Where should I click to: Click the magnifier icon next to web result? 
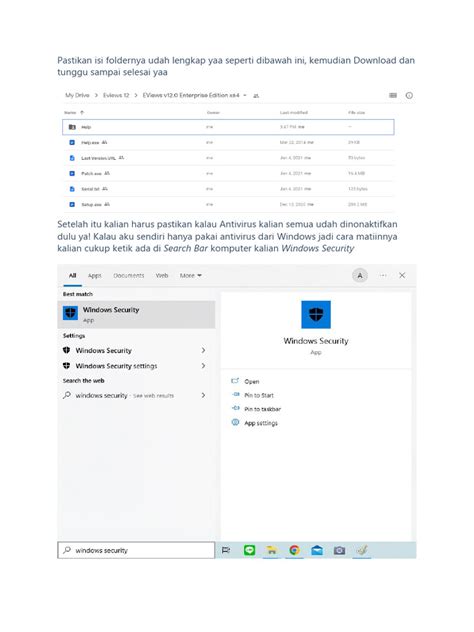pos(67,395)
